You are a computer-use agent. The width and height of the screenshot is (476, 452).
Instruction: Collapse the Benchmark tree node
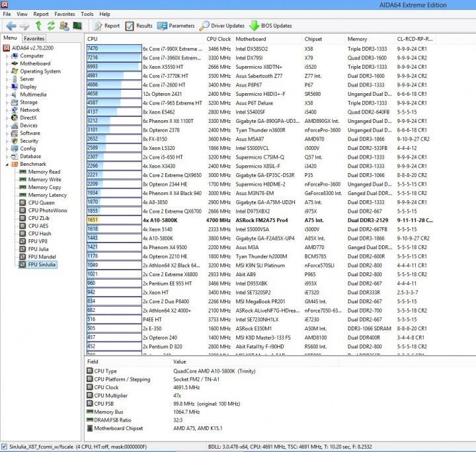coord(7,164)
